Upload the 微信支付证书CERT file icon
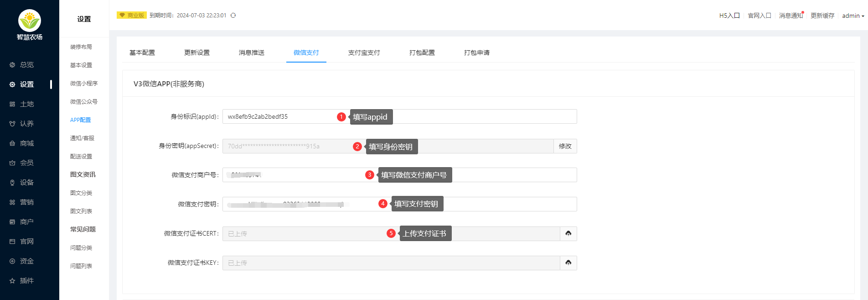This screenshot has height=300, width=868. tap(568, 234)
